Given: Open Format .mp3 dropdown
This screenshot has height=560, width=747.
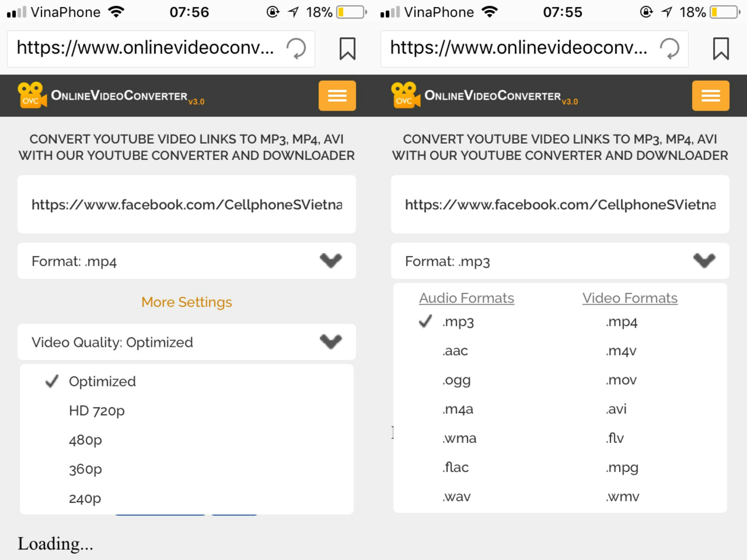Looking at the screenshot, I should pyautogui.click(x=560, y=261).
